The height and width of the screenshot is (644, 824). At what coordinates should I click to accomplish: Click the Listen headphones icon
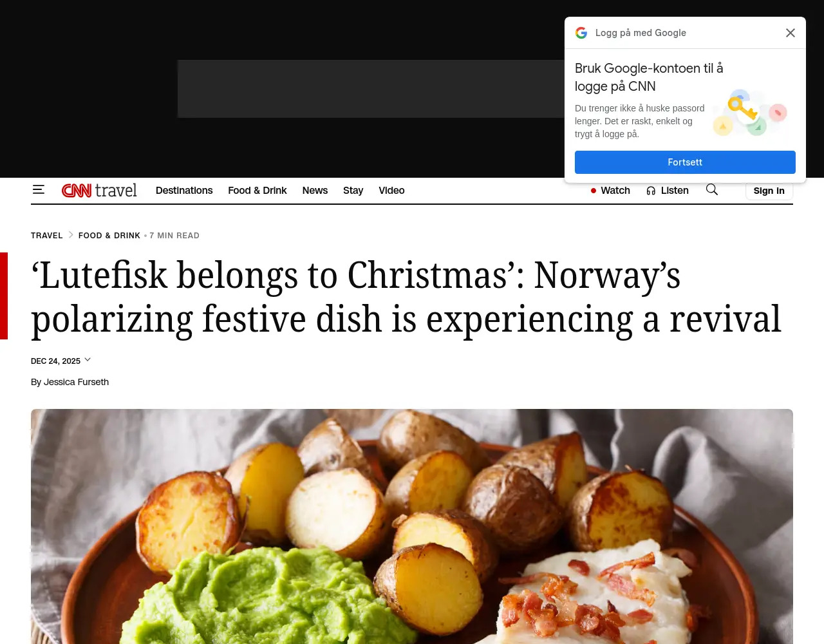(651, 191)
